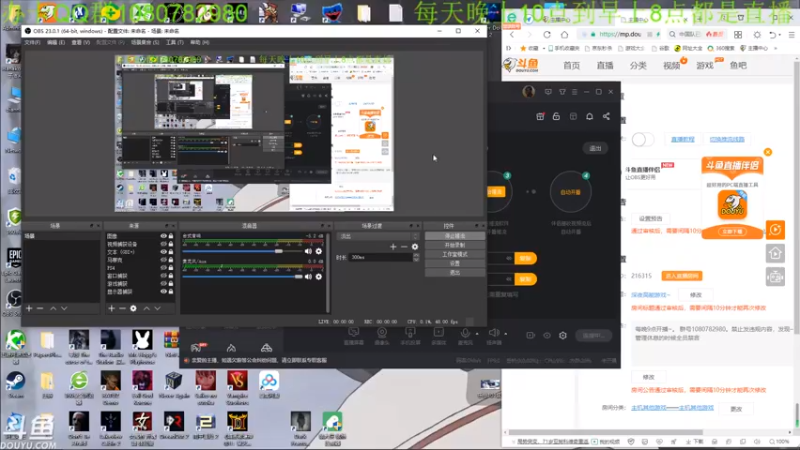This screenshot has height=450, width=800.
Task: Click the share icon in Douyu companion
Action: (x=606, y=116)
